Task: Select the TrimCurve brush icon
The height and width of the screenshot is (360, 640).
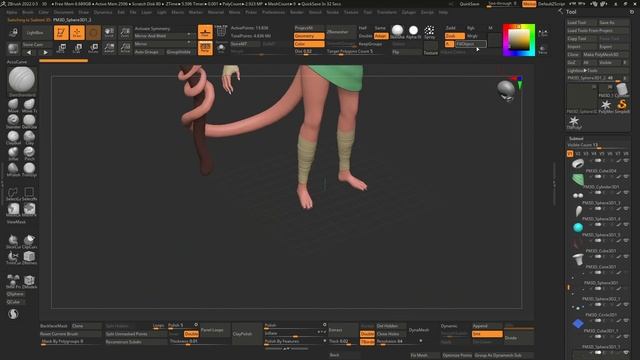Action: (13, 258)
